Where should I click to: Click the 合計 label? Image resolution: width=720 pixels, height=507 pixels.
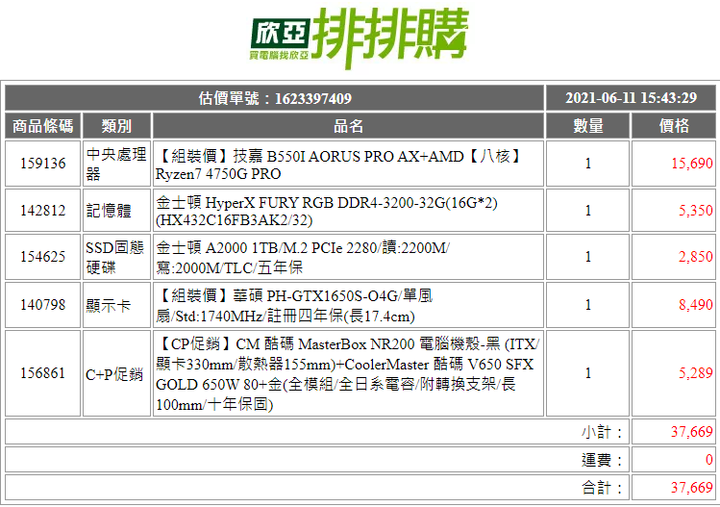pyautogui.click(x=602, y=487)
